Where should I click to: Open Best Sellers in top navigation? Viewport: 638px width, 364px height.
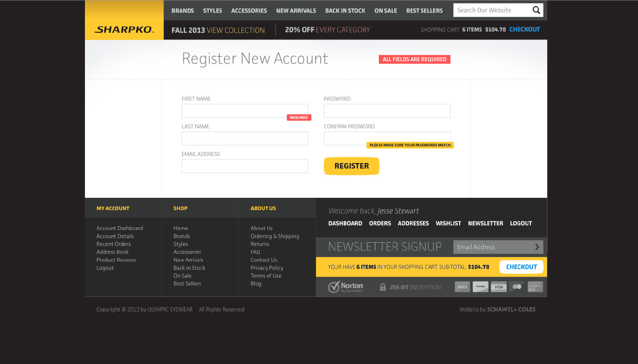pyautogui.click(x=424, y=11)
